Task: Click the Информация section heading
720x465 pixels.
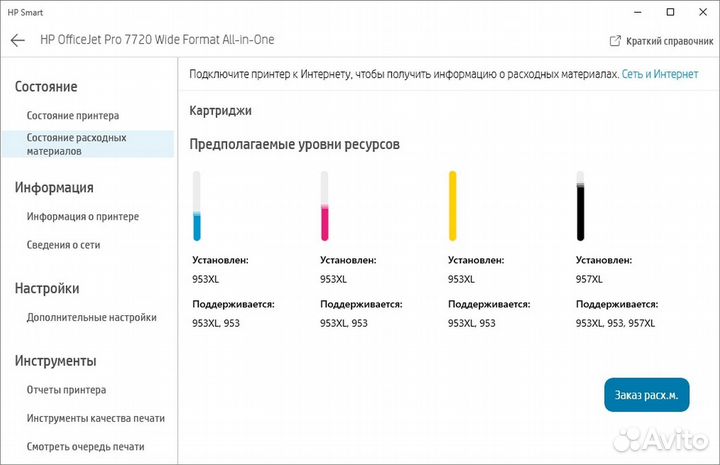Action: [54, 188]
